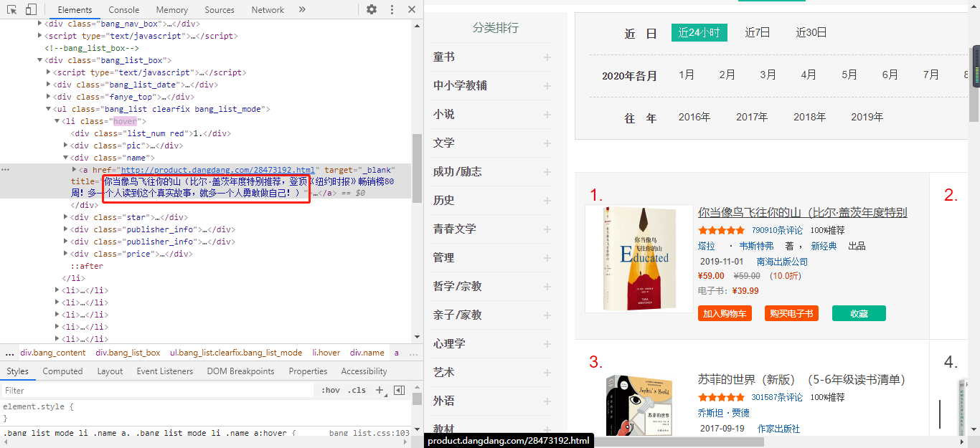This screenshot has width=980, height=448.
Task: Open the Layout tab in styles pane
Action: point(110,371)
